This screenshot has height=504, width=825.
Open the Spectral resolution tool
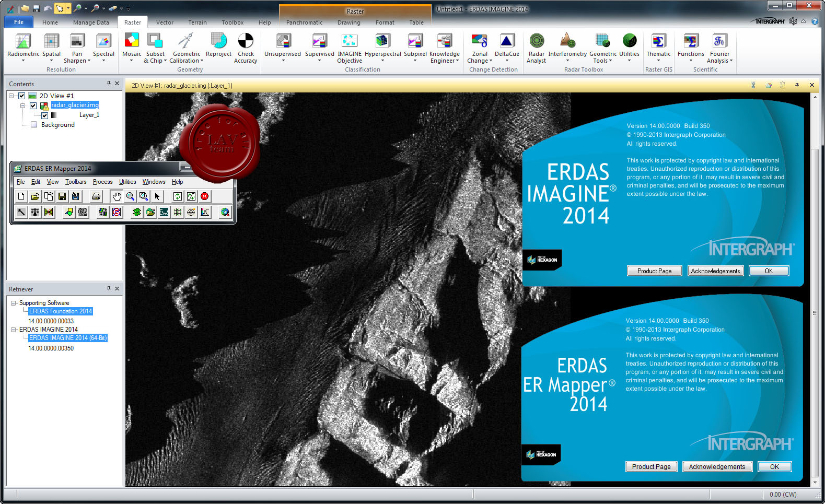(x=103, y=47)
